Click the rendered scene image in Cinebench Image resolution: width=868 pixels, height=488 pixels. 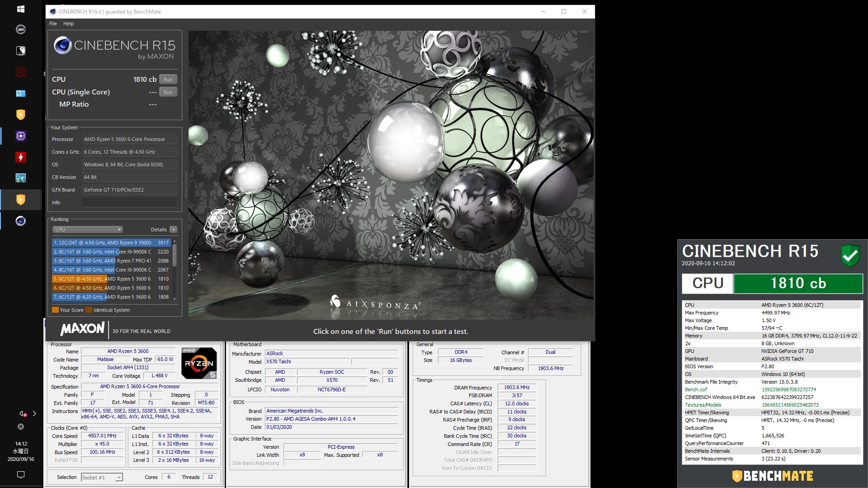coord(391,175)
